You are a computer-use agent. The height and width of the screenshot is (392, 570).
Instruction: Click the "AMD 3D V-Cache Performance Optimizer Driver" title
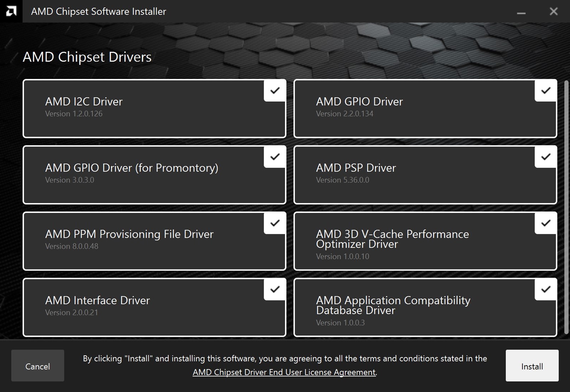point(392,239)
